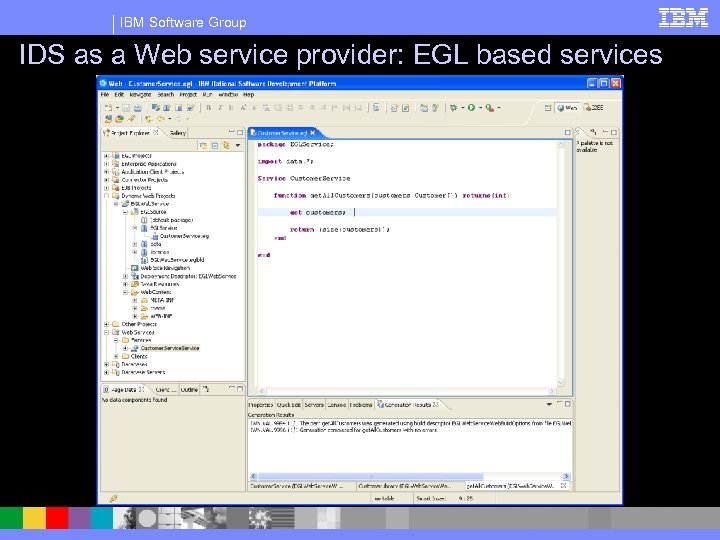The height and width of the screenshot is (540, 720).
Task: Toggle Italic formatting button
Action: tap(220, 108)
